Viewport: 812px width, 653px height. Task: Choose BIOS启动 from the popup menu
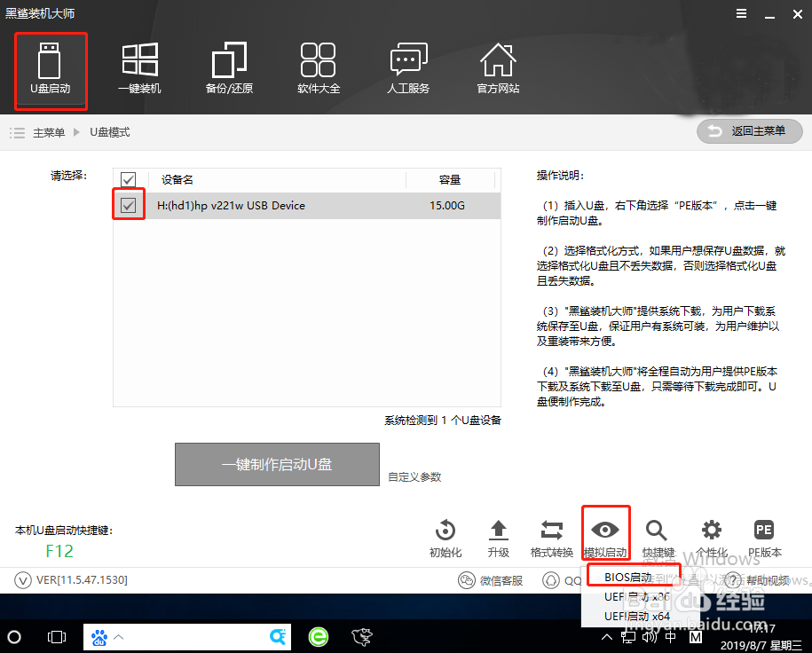(x=627, y=577)
